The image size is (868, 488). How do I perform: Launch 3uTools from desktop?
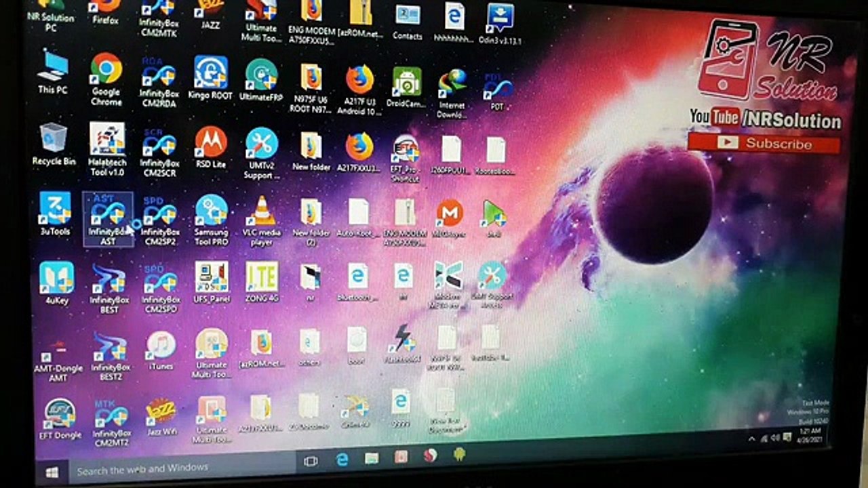pos(55,213)
